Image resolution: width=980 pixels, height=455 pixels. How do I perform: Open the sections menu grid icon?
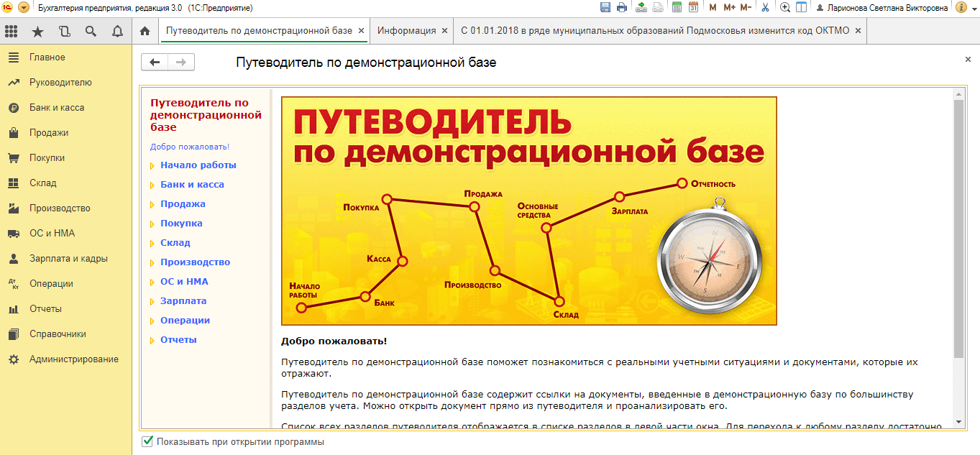coord(11,31)
